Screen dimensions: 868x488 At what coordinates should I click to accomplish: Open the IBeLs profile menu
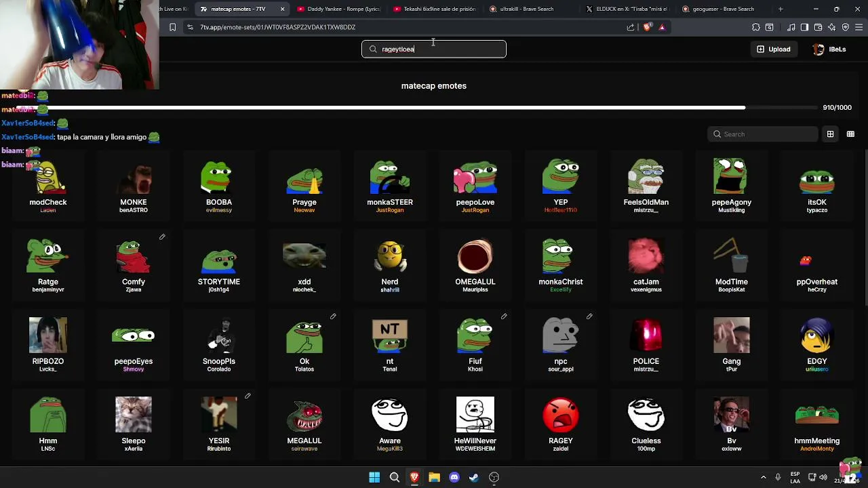point(829,49)
